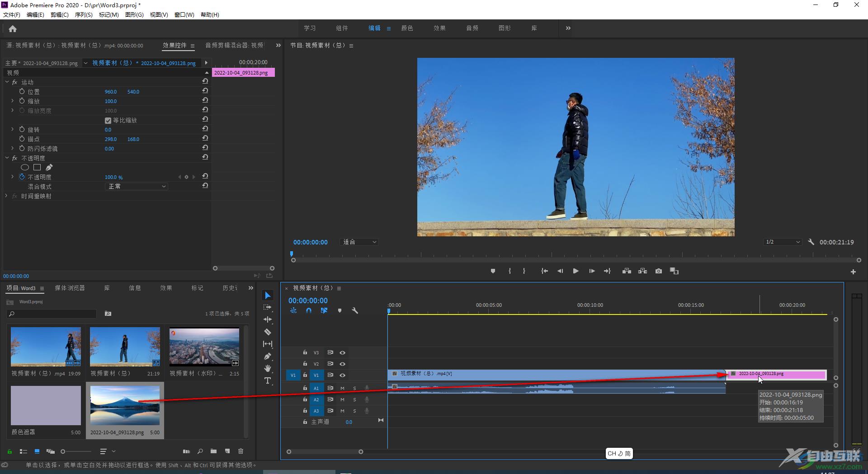Select the Pen tool in toolbox
The image size is (868, 474).
pos(268,356)
